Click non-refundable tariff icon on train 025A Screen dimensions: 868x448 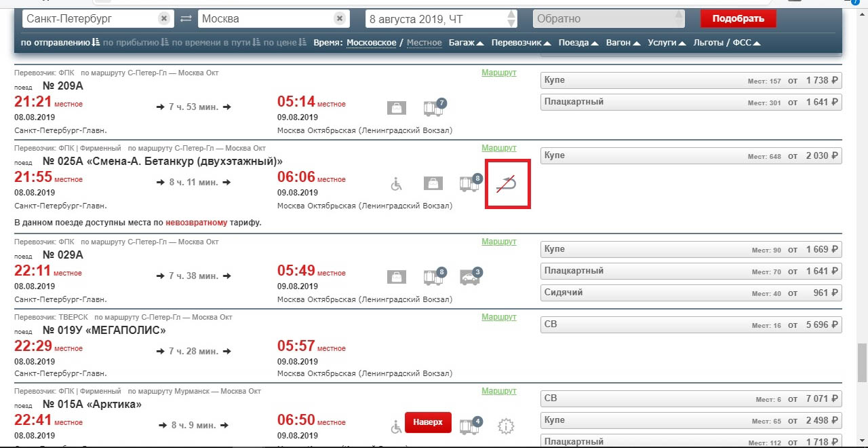[x=507, y=183]
